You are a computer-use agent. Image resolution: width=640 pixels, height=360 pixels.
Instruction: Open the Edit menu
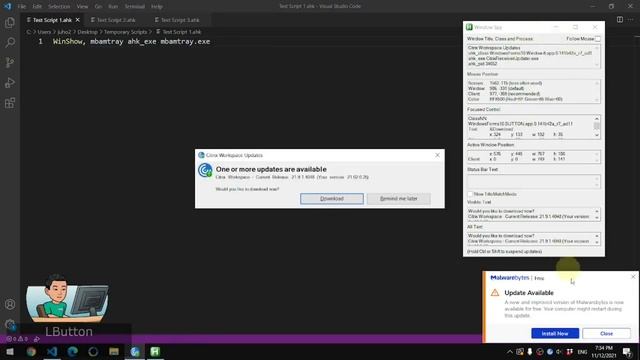pyautogui.click(x=37, y=7)
